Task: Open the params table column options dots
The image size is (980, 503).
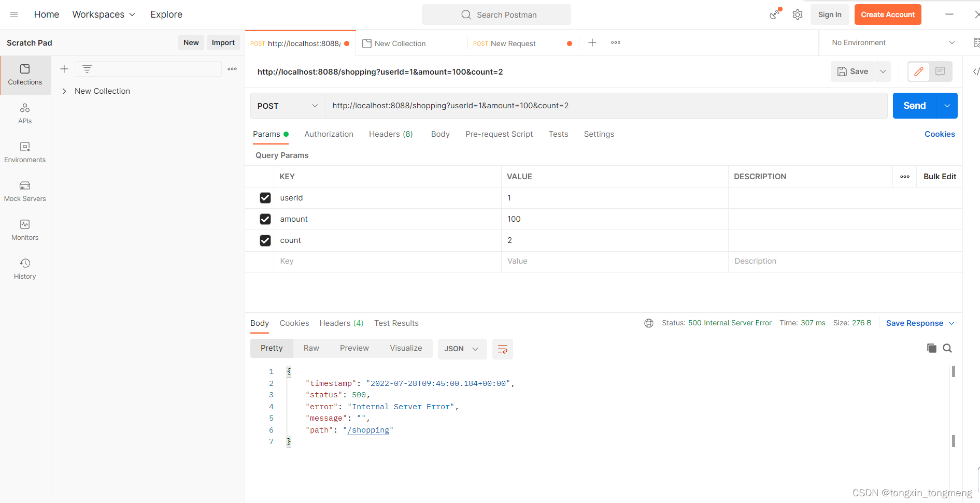Action: [x=905, y=177]
